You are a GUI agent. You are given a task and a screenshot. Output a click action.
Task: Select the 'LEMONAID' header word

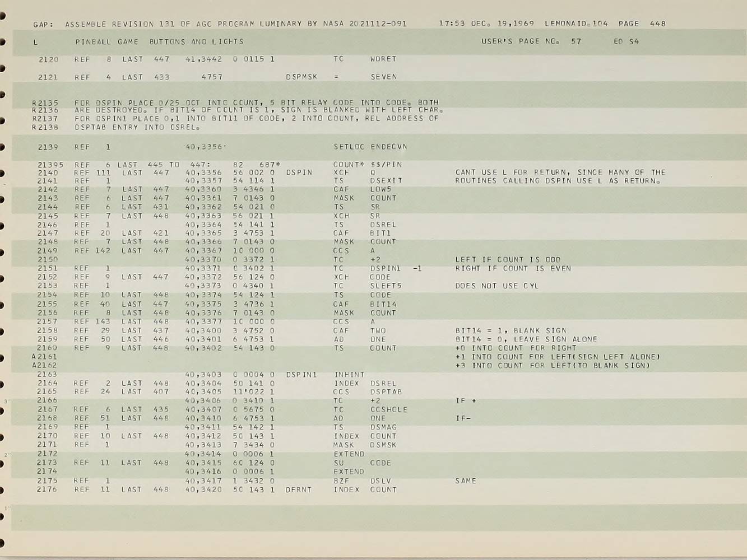click(x=565, y=24)
